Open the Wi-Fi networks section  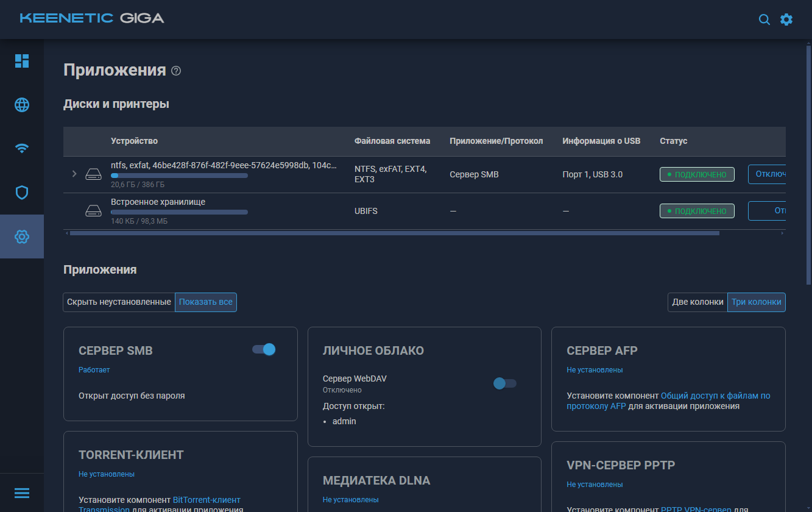pos(22,148)
